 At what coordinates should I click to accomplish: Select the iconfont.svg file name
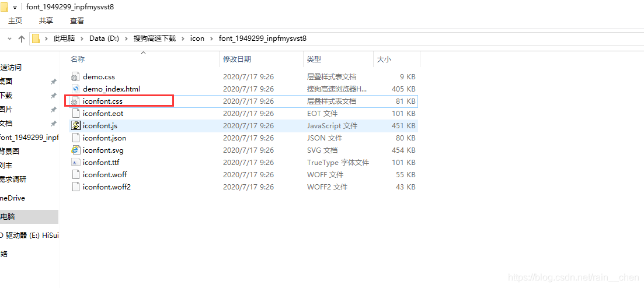tap(103, 150)
